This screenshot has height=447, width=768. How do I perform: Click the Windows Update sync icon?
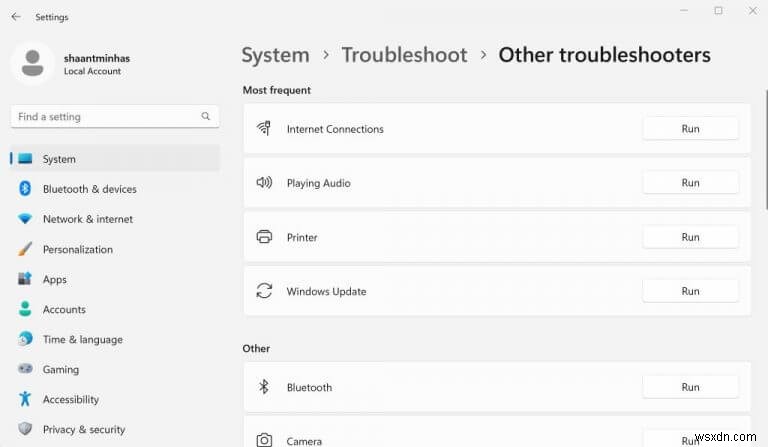[x=264, y=291]
